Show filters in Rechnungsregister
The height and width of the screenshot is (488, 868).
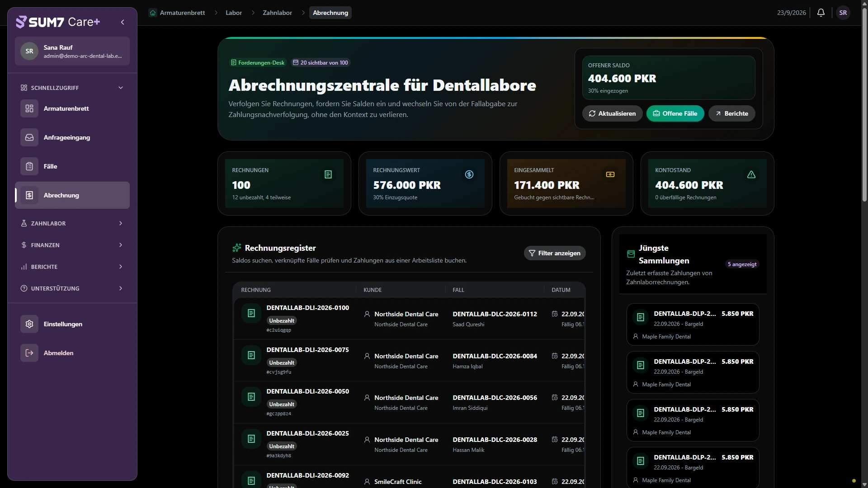pyautogui.click(x=555, y=253)
